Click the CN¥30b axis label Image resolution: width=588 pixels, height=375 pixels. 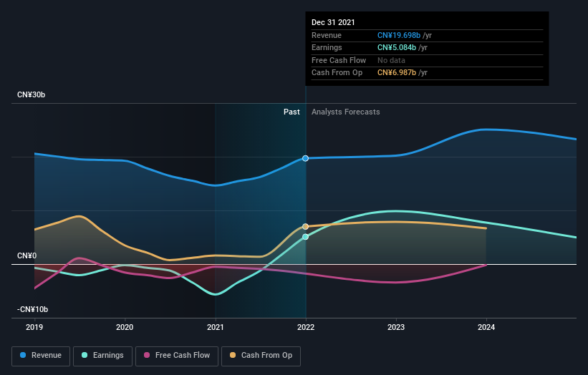(x=31, y=94)
